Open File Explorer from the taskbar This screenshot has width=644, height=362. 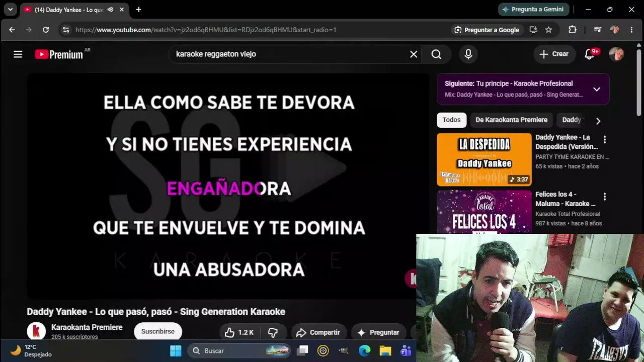385,350
